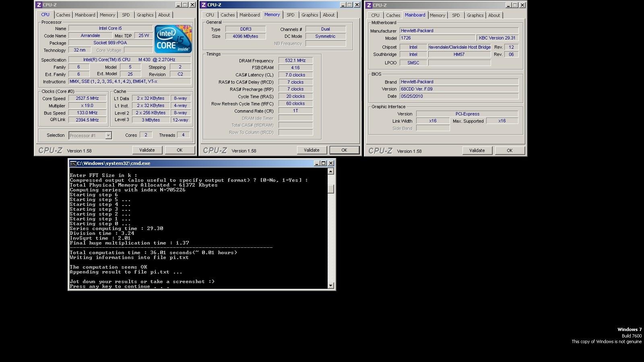Click the memory Size value 4096 MBytes

click(x=246, y=36)
